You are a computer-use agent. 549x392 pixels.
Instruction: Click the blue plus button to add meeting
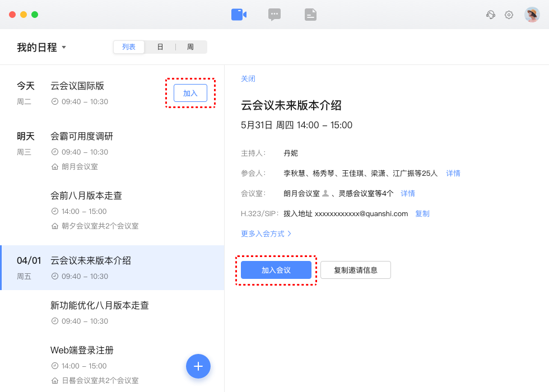pos(198,366)
